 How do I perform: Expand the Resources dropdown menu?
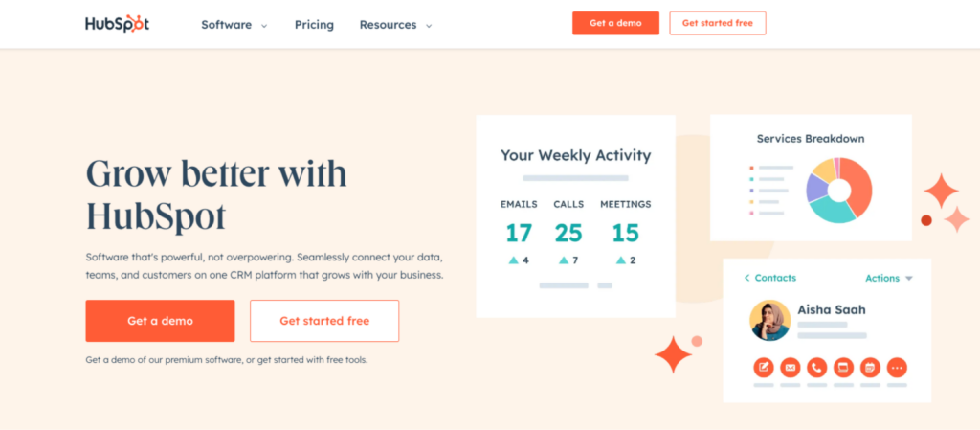395,25
